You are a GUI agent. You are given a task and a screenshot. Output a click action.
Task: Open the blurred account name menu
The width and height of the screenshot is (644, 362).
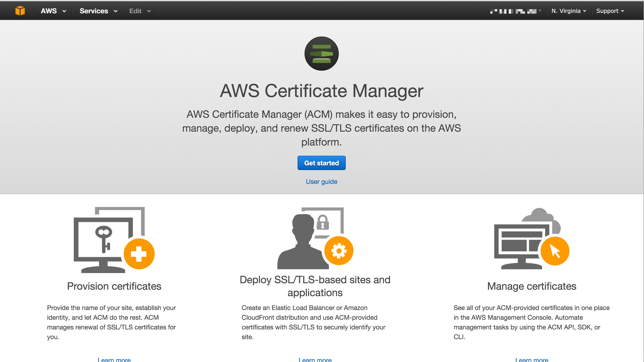(x=515, y=11)
